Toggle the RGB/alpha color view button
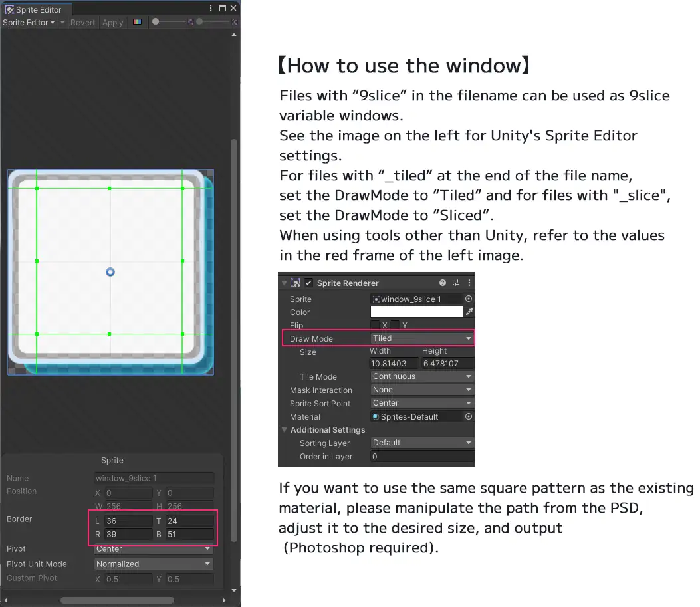 tap(137, 22)
